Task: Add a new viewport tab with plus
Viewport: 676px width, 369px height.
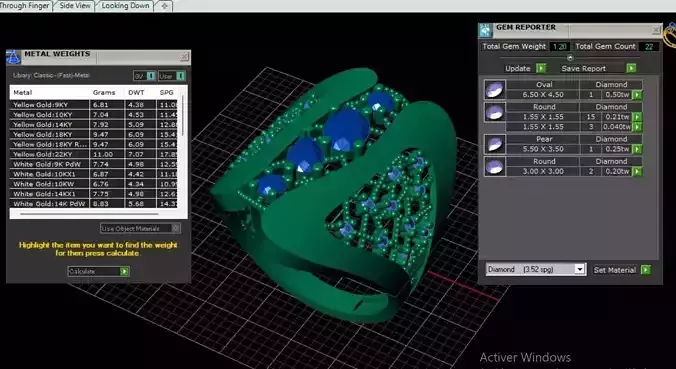Action: [164, 6]
